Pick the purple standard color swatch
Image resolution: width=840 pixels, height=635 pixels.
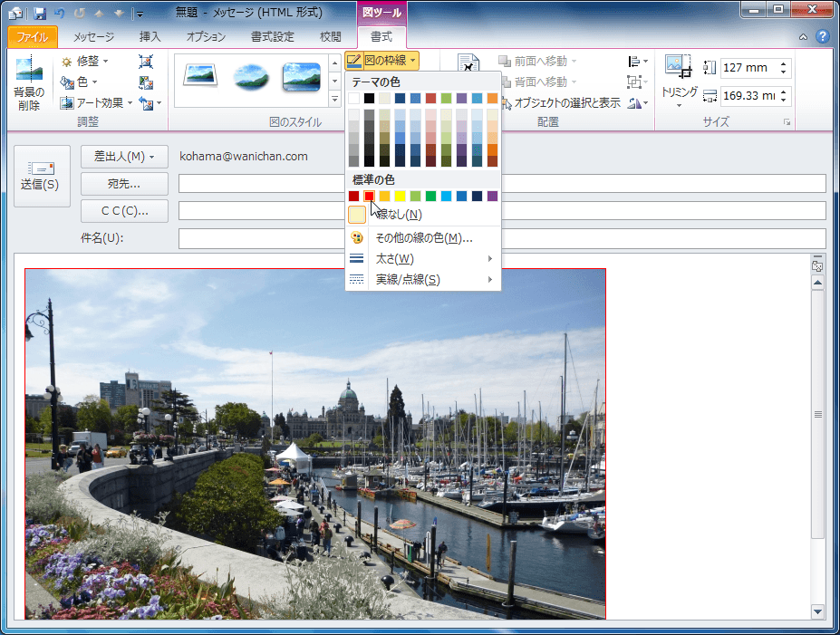(x=492, y=196)
